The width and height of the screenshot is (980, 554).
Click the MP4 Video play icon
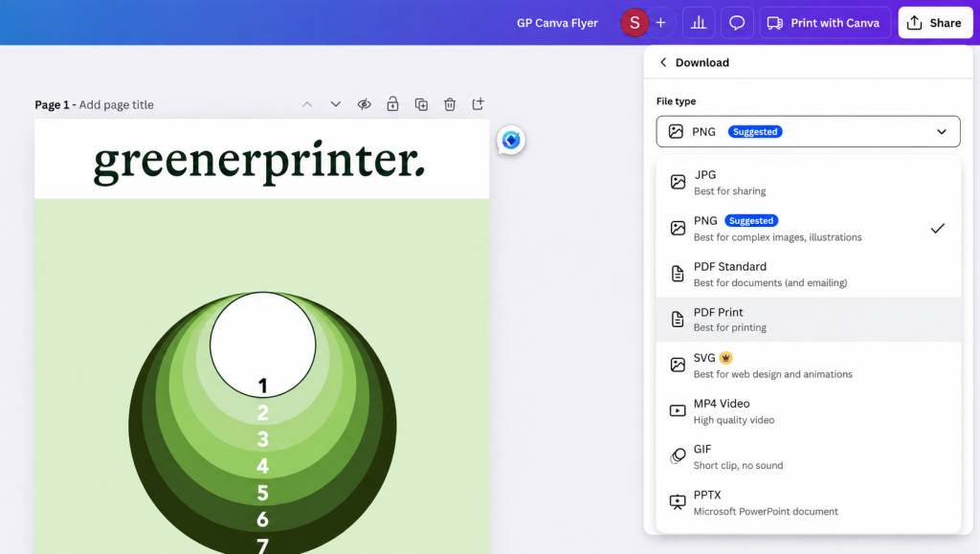point(678,411)
